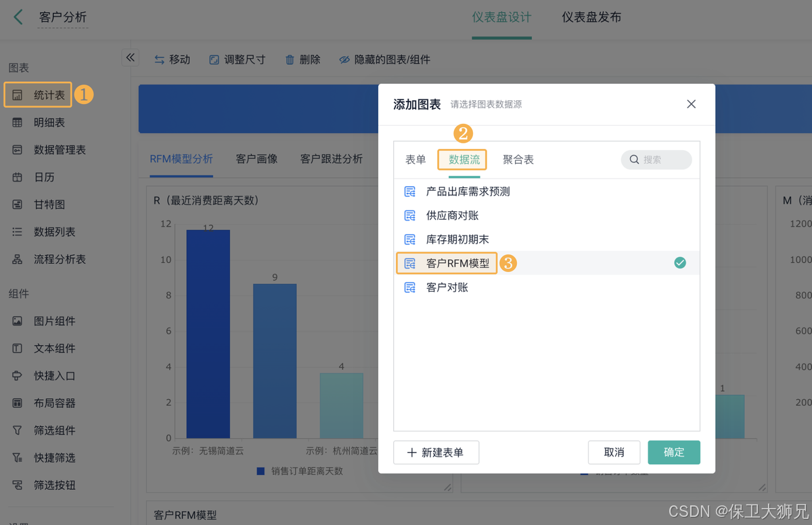Select the 统计表 chart icon in sidebar
The width and height of the screenshot is (812, 525).
(18, 95)
